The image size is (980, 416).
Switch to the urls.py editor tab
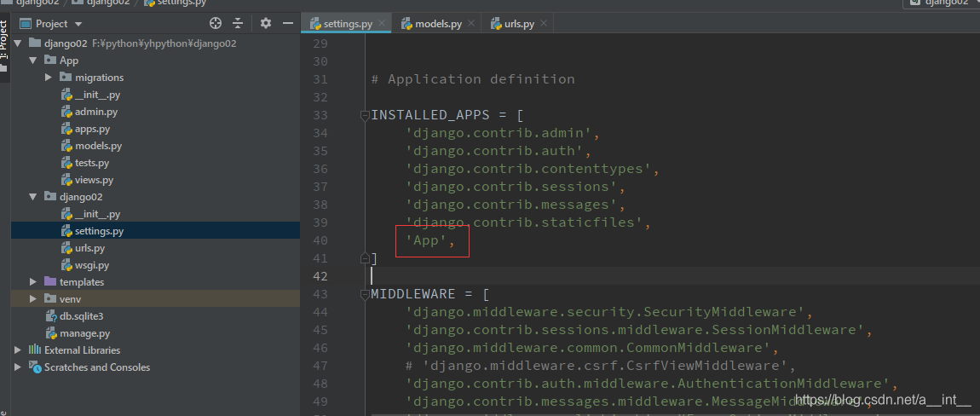click(519, 24)
